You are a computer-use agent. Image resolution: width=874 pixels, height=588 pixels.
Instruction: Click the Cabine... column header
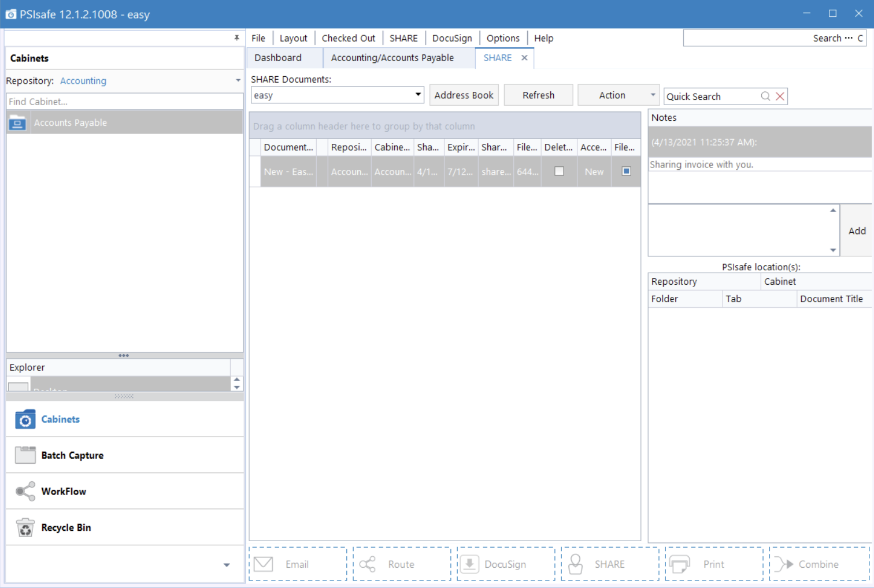[392, 147]
